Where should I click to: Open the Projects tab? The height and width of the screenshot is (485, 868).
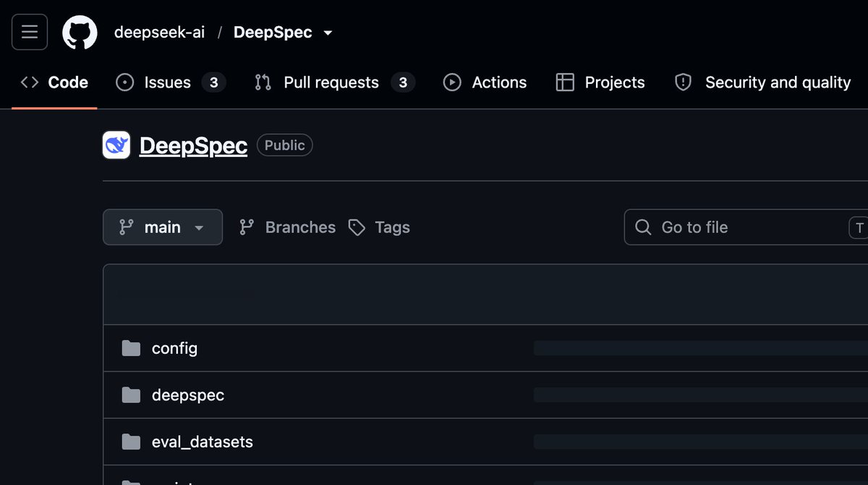coord(600,83)
